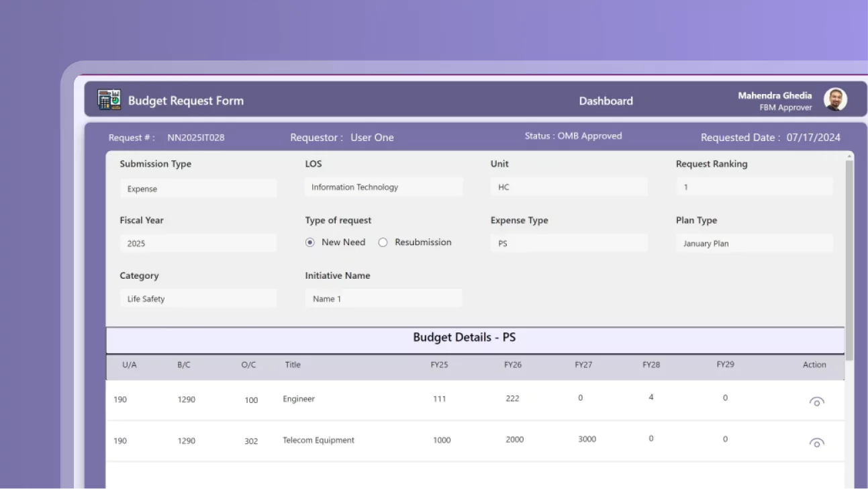
Task: Click the Telecom Equipment title cell
Action: 318,441
